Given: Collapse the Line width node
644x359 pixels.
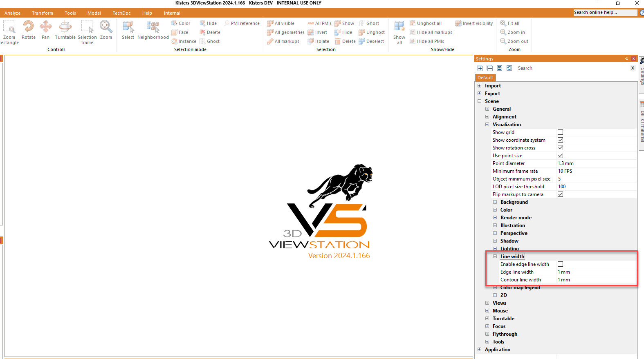Looking at the screenshot, I should tap(495, 256).
